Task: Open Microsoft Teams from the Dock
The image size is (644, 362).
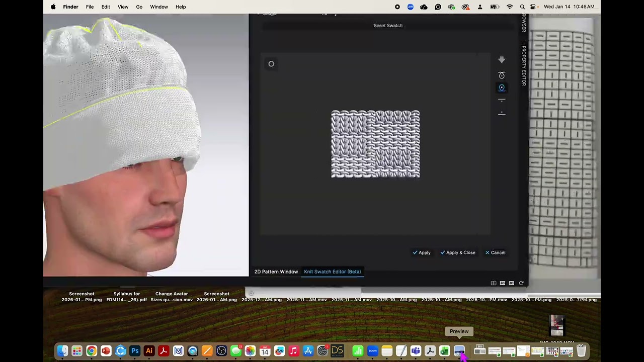Action: click(416, 351)
